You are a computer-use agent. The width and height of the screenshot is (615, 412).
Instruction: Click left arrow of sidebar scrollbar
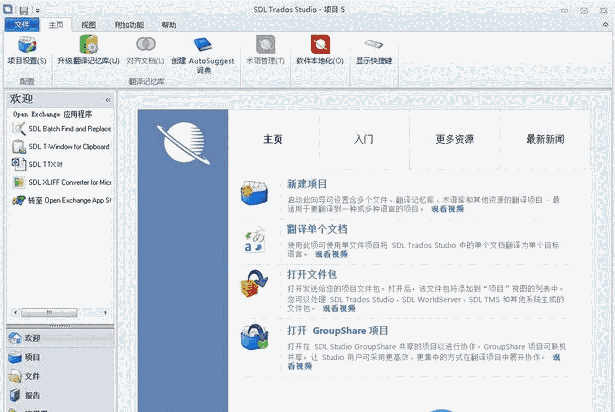click(x=15, y=313)
